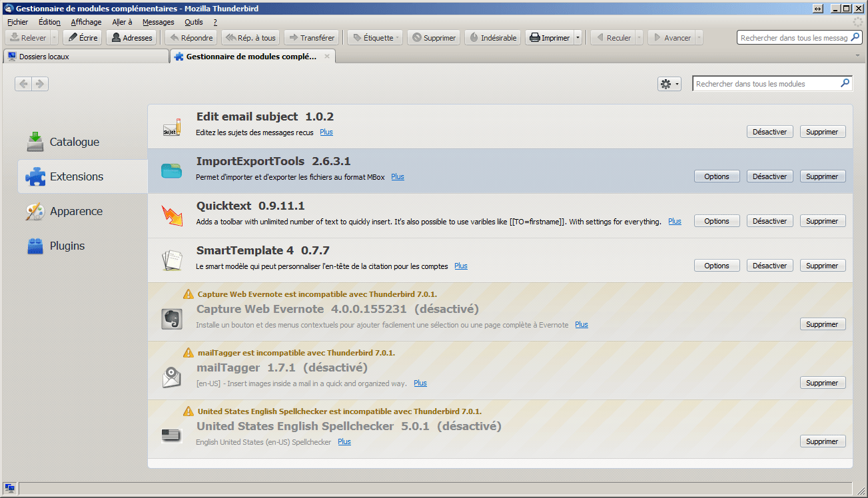This screenshot has width=868, height=498.
Task: Remove mailTagger with Supprimer
Action: pos(823,383)
